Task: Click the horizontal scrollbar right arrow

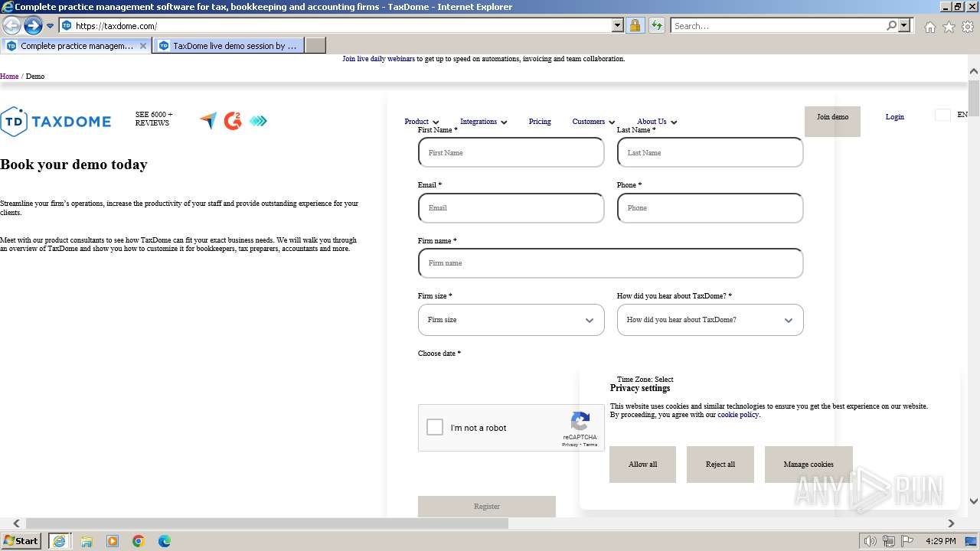Action: 951,523
